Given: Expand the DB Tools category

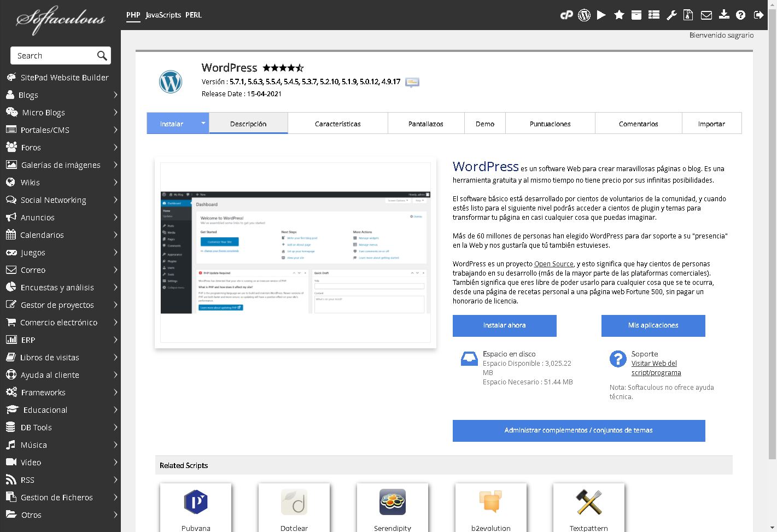Looking at the screenshot, I should click(60, 428).
